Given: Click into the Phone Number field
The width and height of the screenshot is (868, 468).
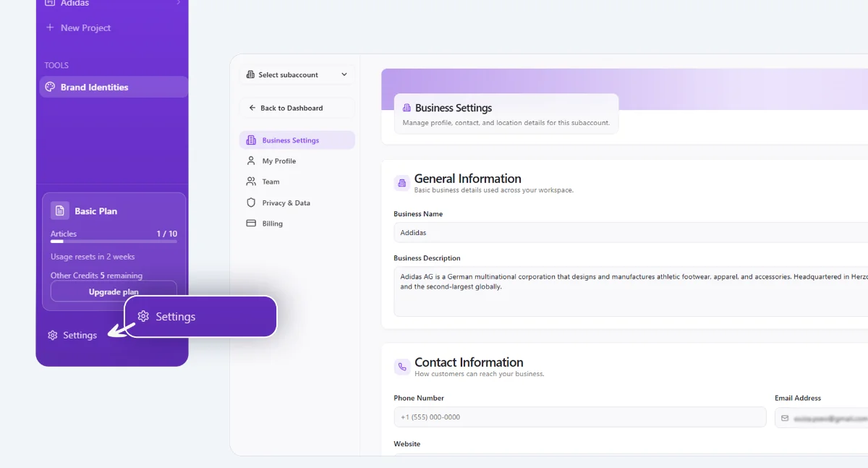Looking at the screenshot, I should click(580, 417).
